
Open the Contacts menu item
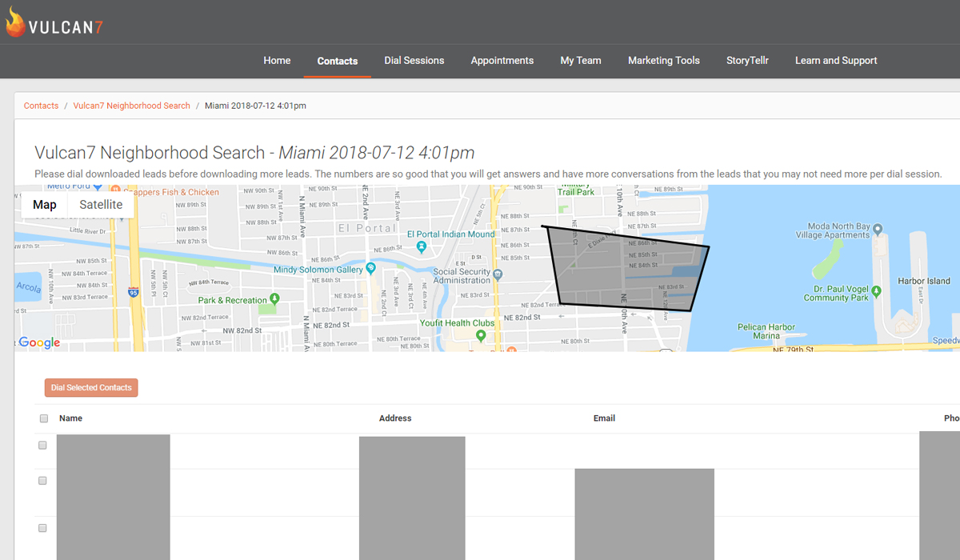[x=338, y=61]
